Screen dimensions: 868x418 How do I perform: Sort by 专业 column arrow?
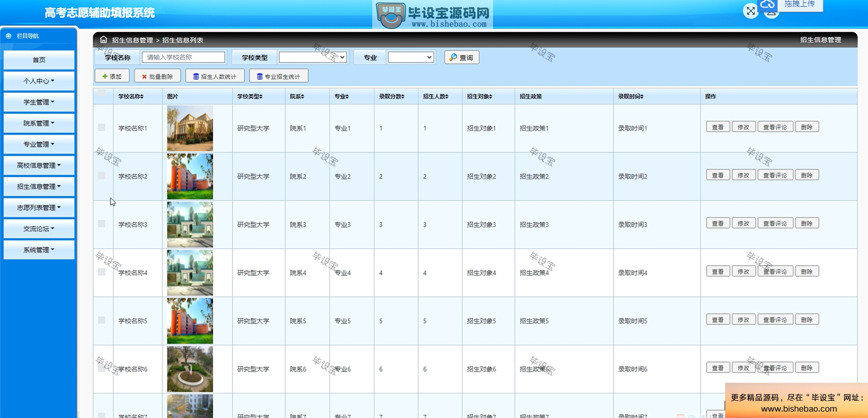point(347,97)
